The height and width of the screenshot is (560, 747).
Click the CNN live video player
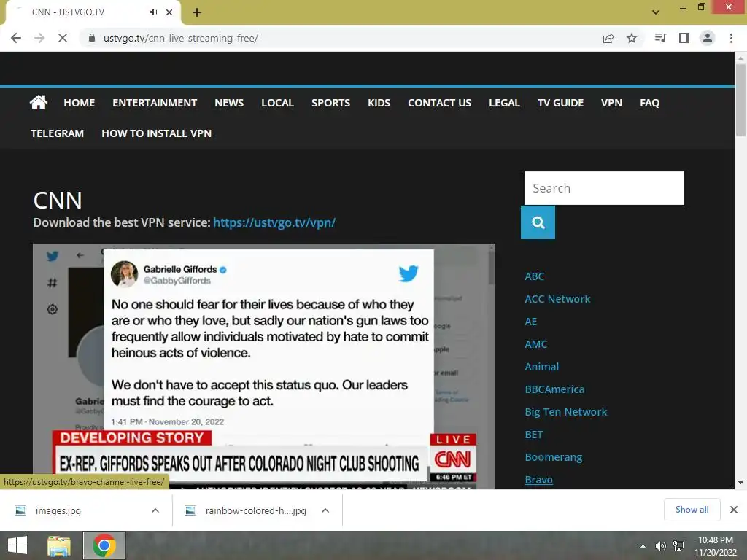click(264, 366)
